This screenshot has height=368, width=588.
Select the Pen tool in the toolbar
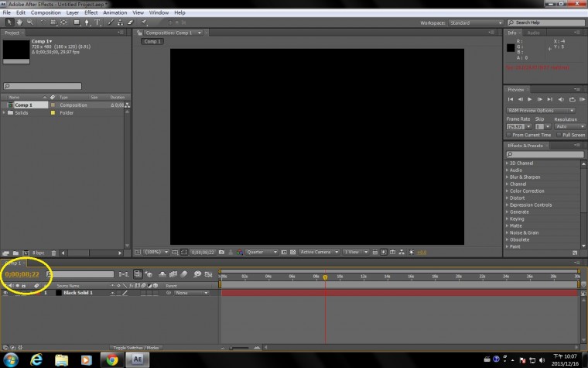86,22
